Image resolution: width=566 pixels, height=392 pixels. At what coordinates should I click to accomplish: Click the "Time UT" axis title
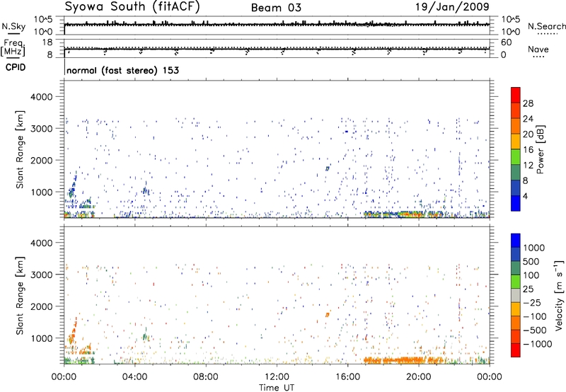[x=277, y=388]
